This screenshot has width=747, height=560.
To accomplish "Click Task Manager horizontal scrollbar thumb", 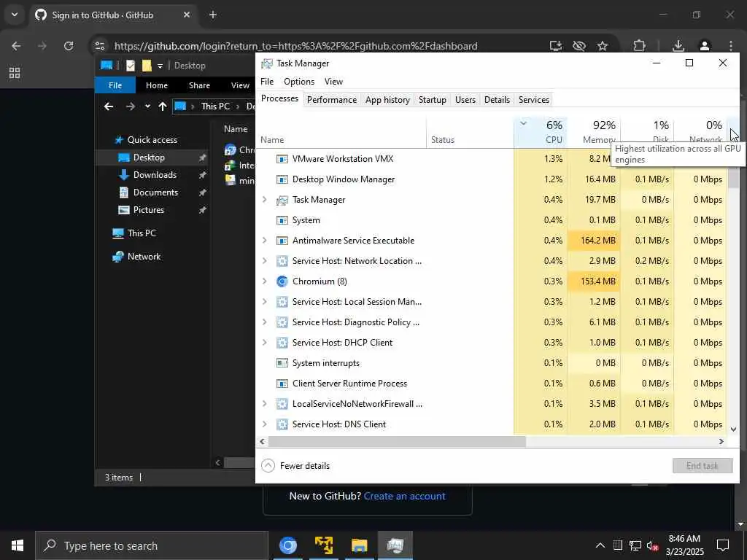I will pos(397,441).
